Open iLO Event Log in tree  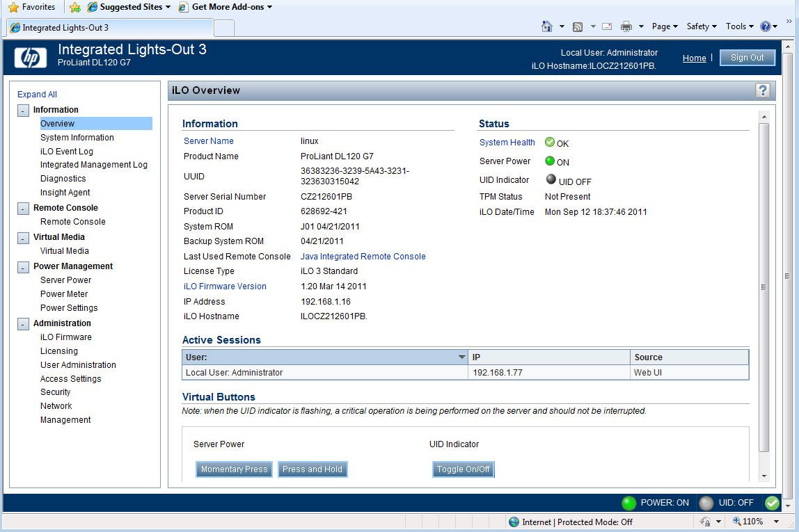pos(67,151)
